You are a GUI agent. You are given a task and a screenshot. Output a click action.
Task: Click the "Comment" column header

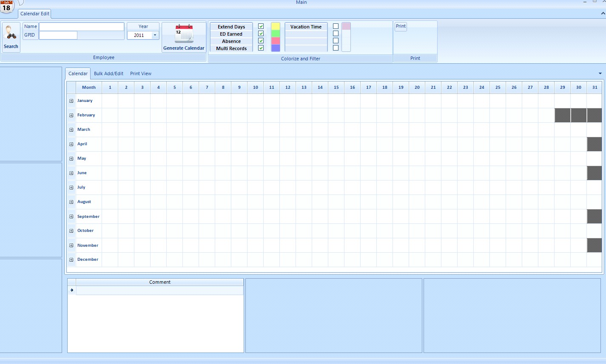click(160, 282)
